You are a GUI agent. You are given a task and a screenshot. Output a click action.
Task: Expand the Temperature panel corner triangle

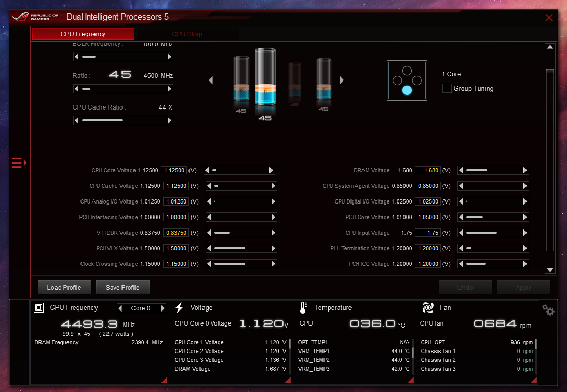[x=411, y=380]
